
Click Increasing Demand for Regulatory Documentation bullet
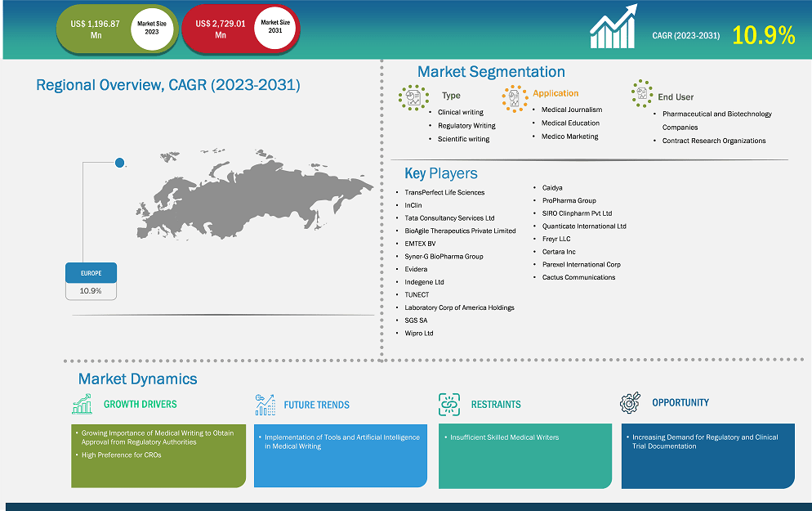705,442
